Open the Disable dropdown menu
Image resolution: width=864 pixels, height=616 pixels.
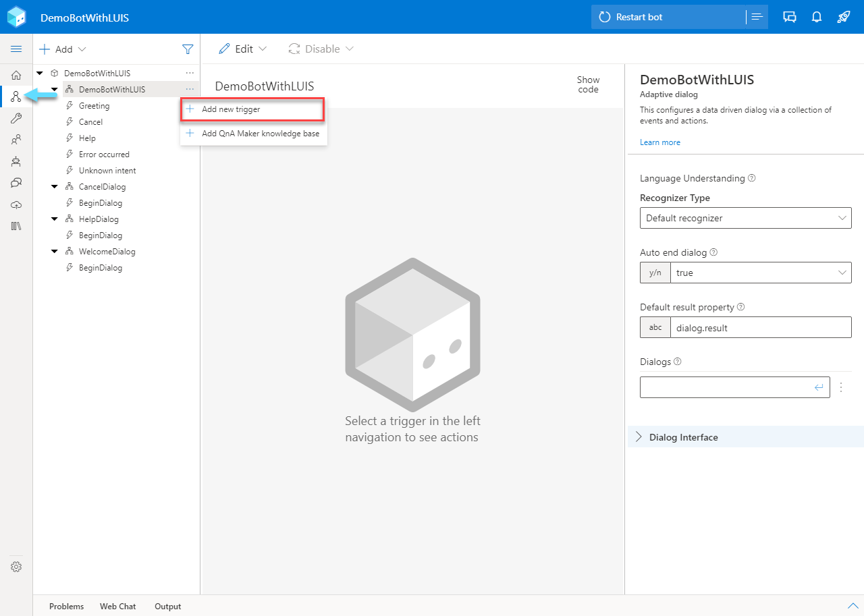321,49
